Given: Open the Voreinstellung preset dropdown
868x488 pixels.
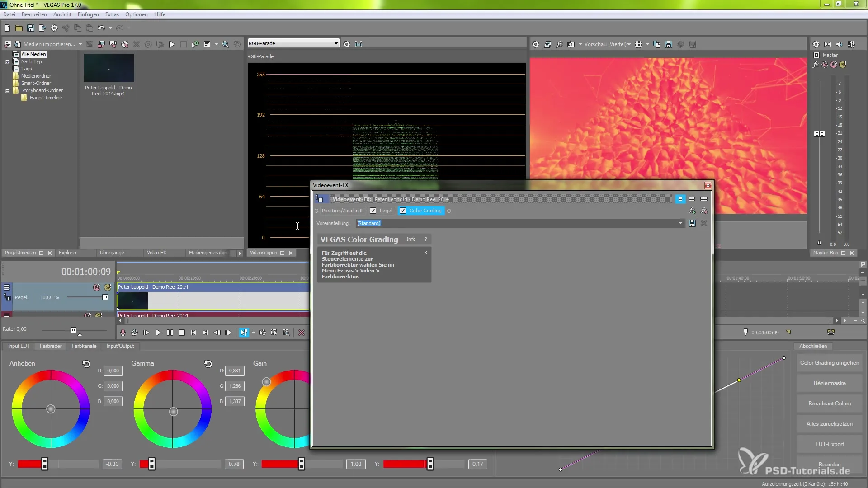Looking at the screenshot, I should click(680, 223).
